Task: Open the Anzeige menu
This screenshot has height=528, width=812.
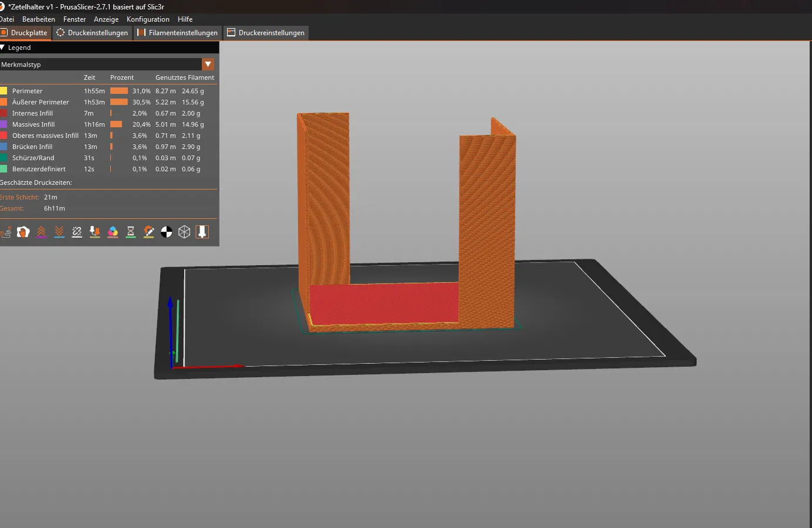Action: tap(106, 19)
